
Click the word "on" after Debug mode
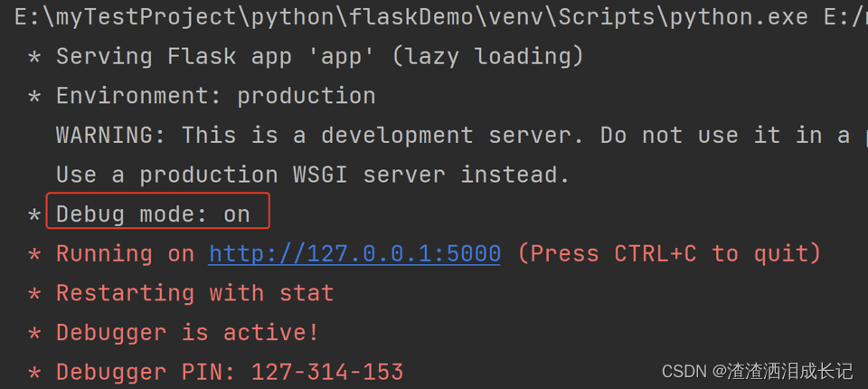[237, 215]
